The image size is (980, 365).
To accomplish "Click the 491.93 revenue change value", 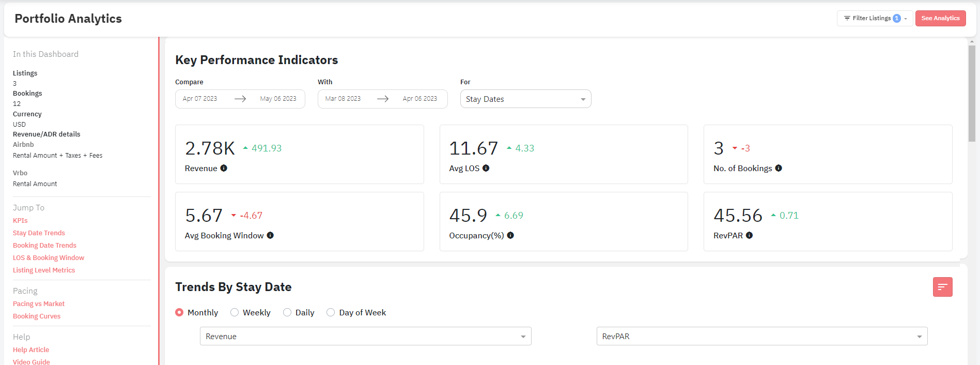I will [267, 148].
